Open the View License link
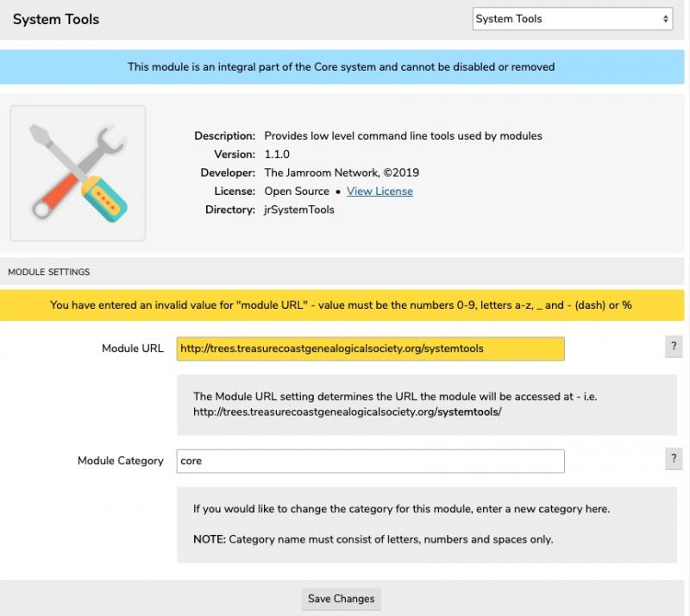Image resolution: width=690 pixels, height=616 pixels. click(379, 192)
